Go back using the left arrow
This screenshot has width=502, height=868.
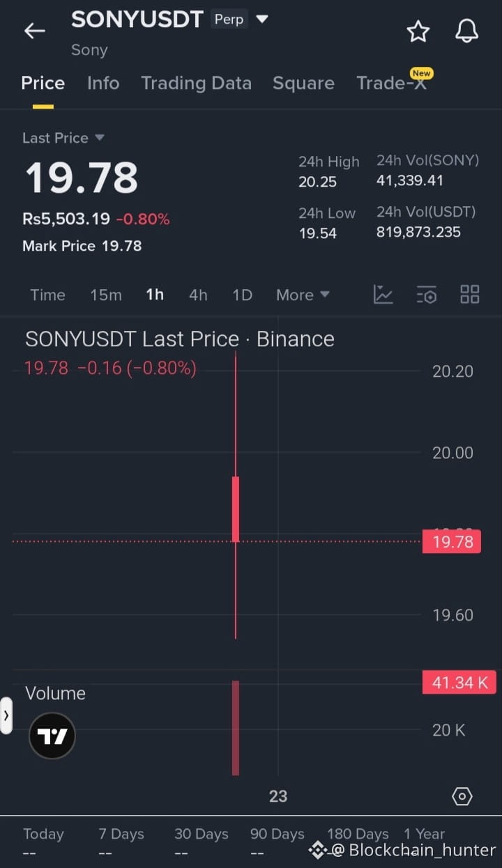[34, 31]
